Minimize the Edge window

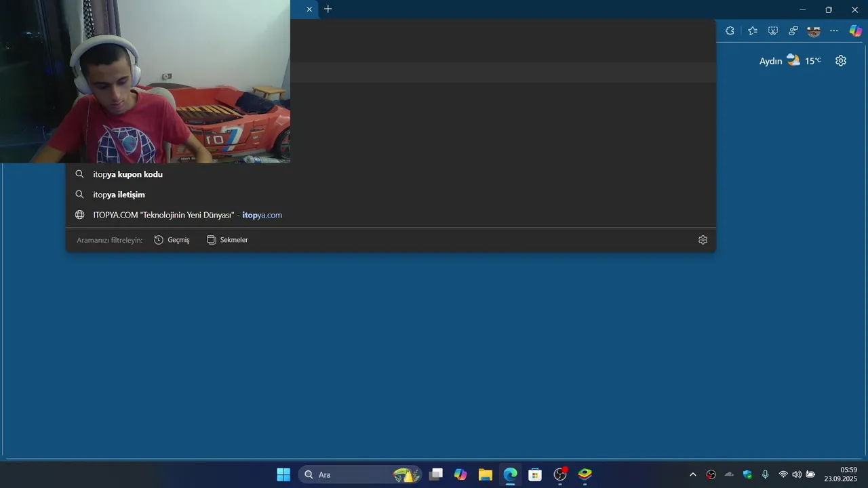coord(803,9)
